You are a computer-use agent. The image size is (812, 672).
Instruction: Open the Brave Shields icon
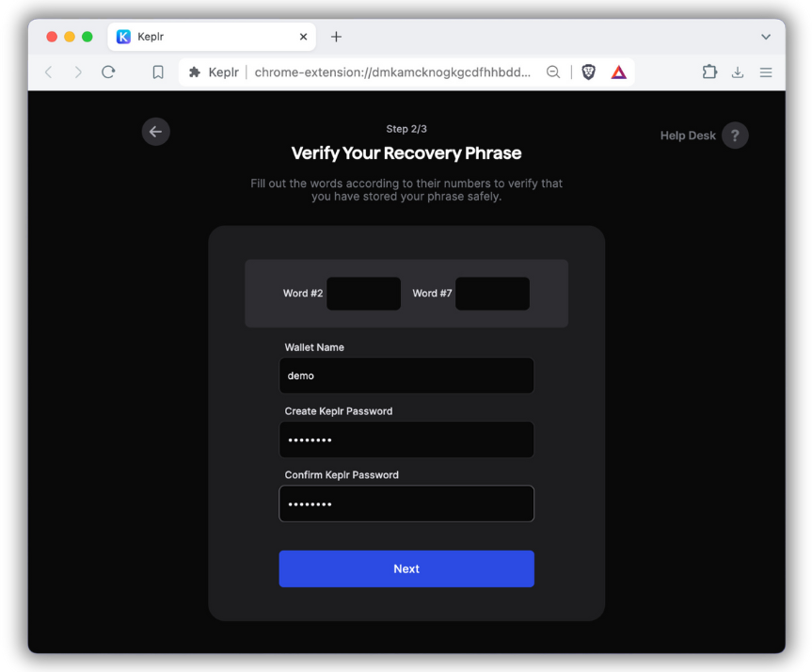[x=588, y=72]
